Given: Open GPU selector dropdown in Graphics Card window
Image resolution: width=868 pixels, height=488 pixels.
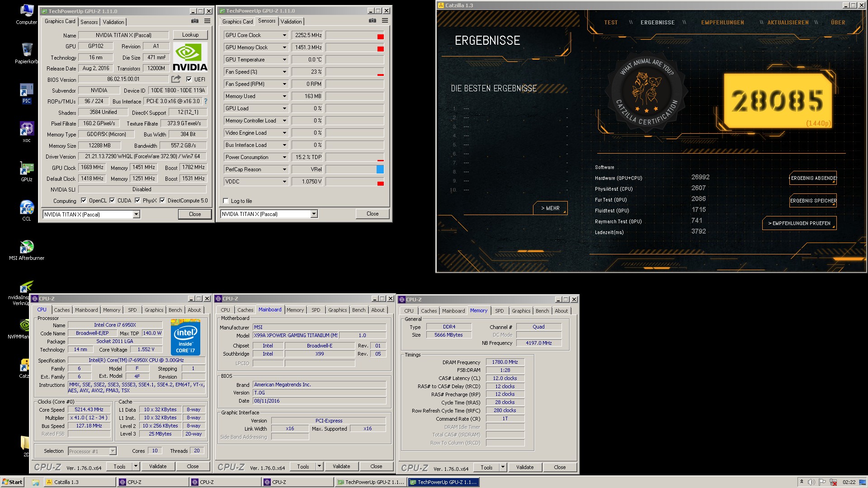Looking at the screenshot, I should tap(136, 215).
